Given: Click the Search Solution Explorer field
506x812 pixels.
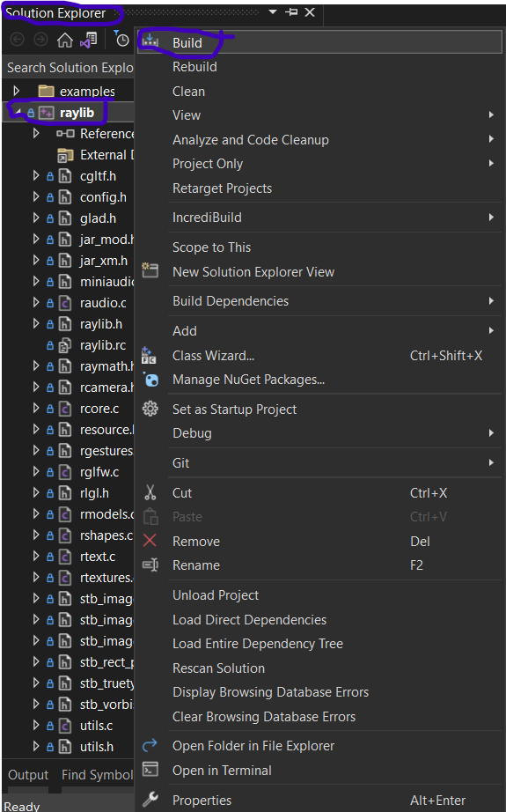Looking at the screenshot, I should pyautogui.click(x=69, y=68).
